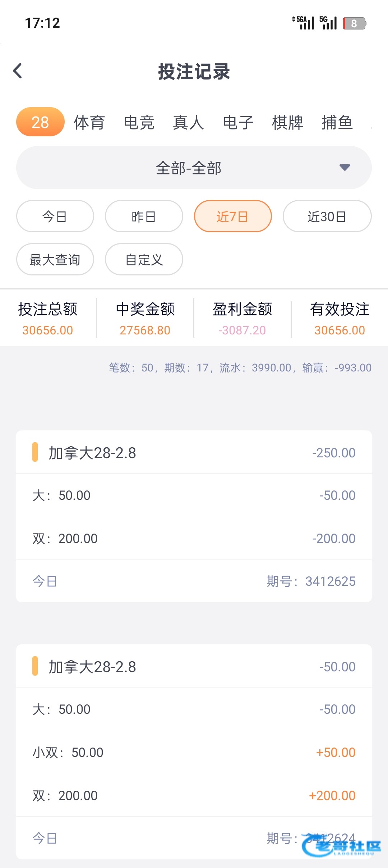Switch to the 体育 tab
388x868 pixels.
[x=89, y=122]
